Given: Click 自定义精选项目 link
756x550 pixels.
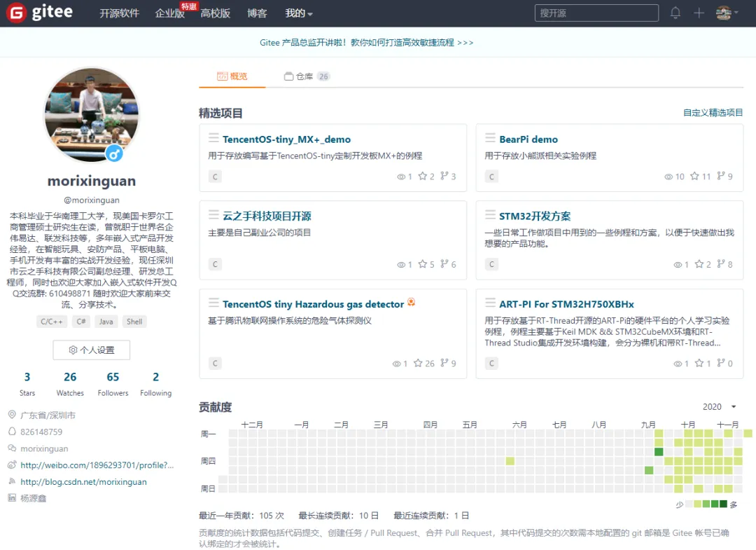Looking at the screenshot, I should point(713,112).
